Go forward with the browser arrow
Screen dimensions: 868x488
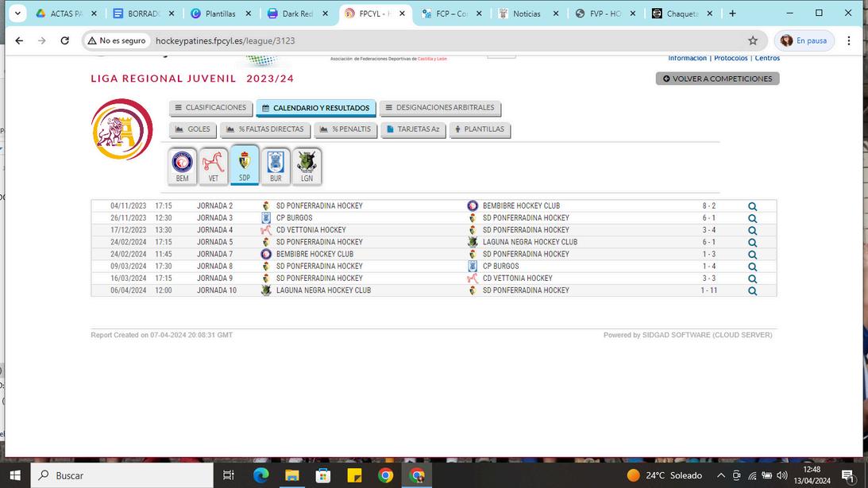pyautogui.click(x=42, y=40)
